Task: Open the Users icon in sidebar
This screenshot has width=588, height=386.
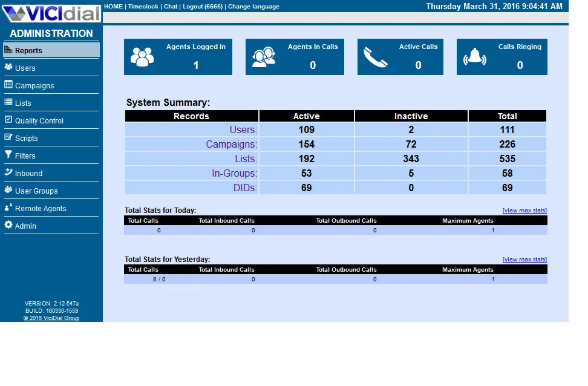Action: pos(8,67)
